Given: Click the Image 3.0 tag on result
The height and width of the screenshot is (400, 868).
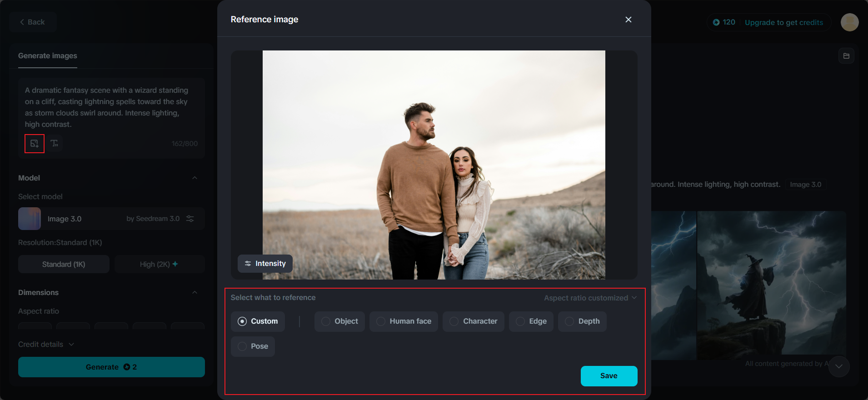Looking at the screenshot, I should click(805, 185).
